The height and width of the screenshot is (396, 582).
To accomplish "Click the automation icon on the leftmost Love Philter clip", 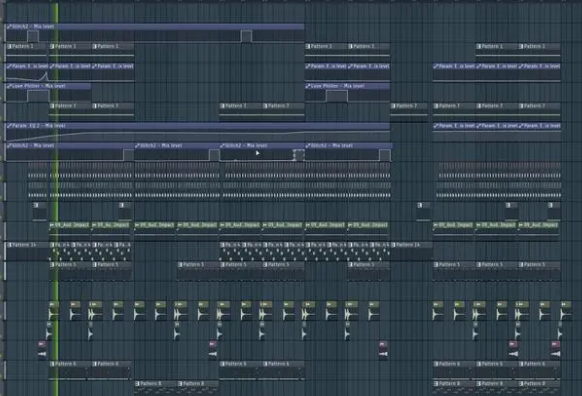I will click(x=10, y=86).
